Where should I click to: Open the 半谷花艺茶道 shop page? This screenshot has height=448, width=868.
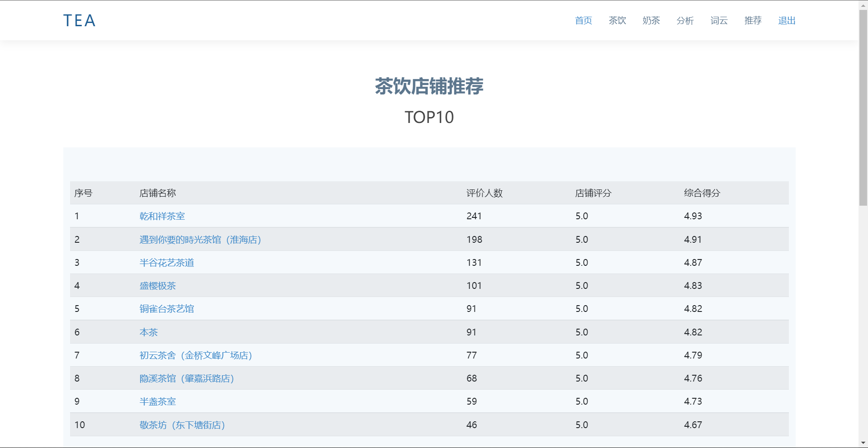(167, 263)
